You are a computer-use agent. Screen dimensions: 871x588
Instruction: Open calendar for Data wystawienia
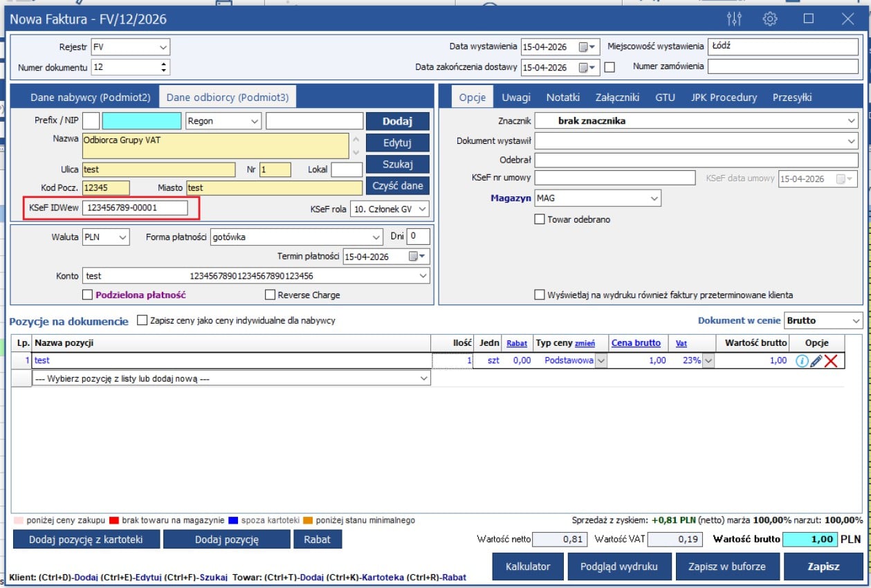click(585, 47)
